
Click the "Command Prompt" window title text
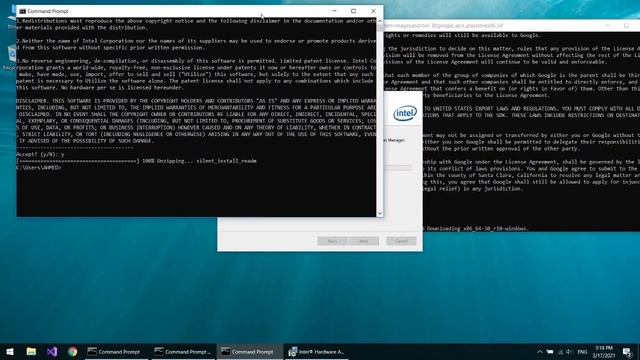(48, 11)
